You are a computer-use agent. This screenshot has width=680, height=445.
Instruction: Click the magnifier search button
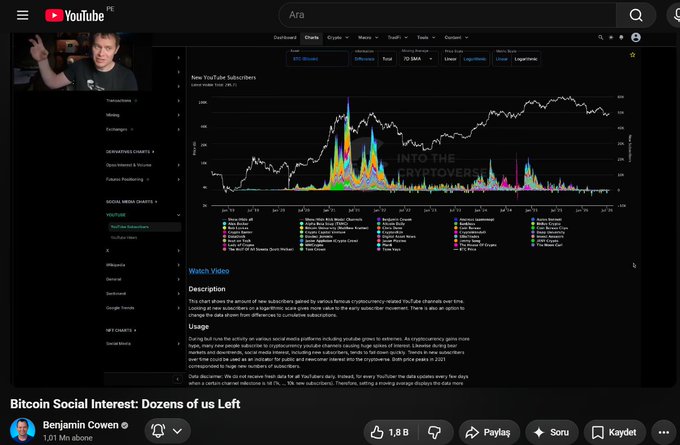(x=636, y=15)
